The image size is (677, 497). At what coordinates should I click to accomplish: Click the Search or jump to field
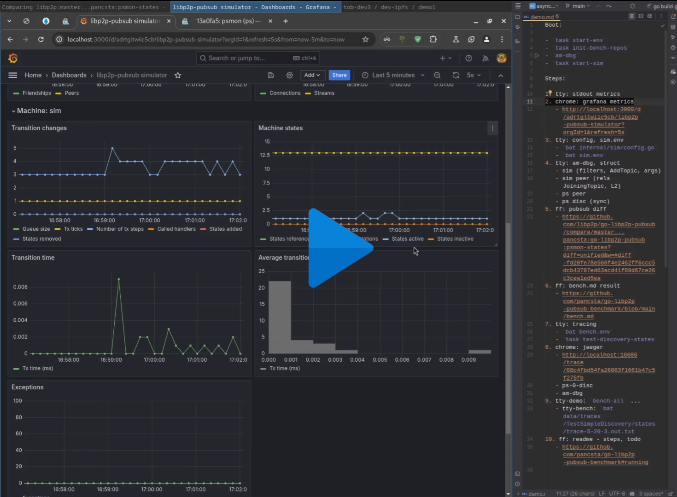tap(245, 58)
